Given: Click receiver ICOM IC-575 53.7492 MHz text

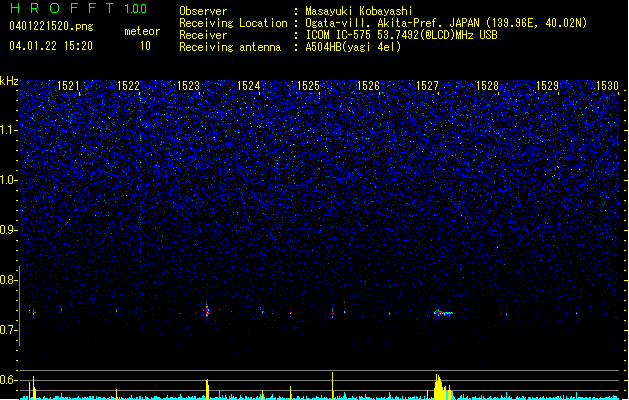Looking at the screenshot, I should (x=402, y=35).
